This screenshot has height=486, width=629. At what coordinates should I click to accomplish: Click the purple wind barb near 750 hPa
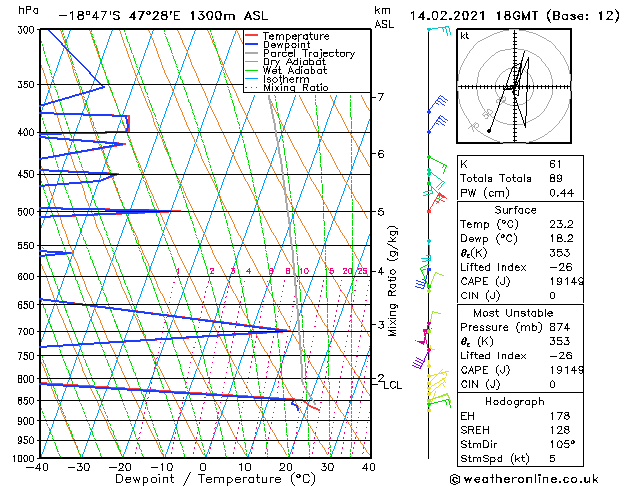(x=420, y=360)
